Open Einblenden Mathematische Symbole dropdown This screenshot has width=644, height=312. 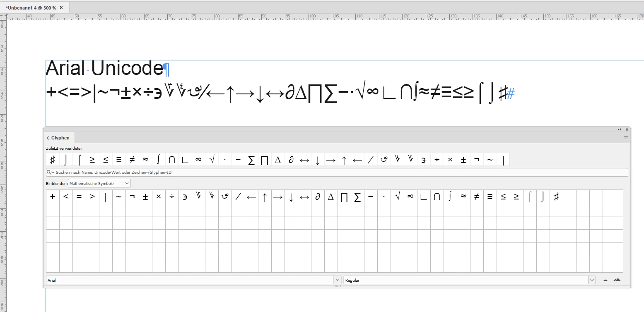coord(99,183)
